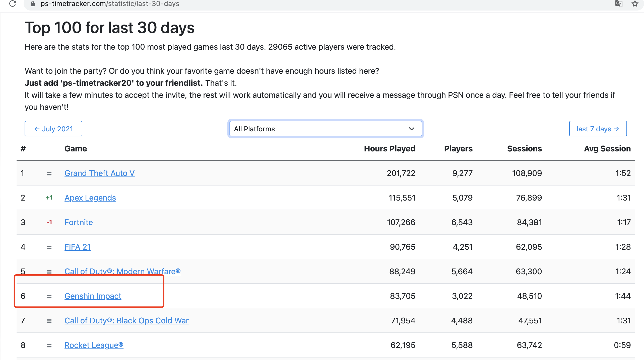Open the FIFA 21 link

click(78, 247)
